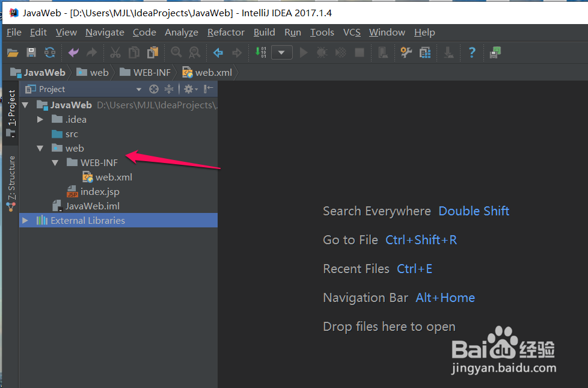Click the Run play icon
Image resolution: width=588 pixels, height=388 pixels.
304,52
